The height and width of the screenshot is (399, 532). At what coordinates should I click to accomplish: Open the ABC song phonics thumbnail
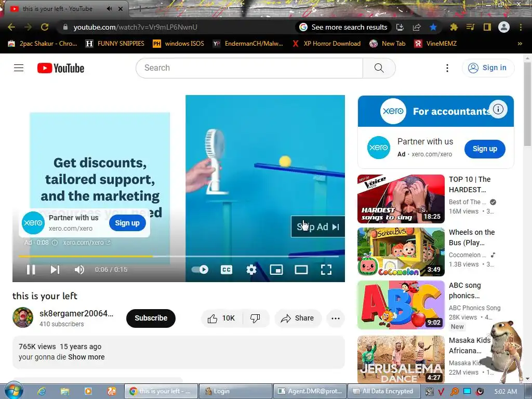point(401,304)
